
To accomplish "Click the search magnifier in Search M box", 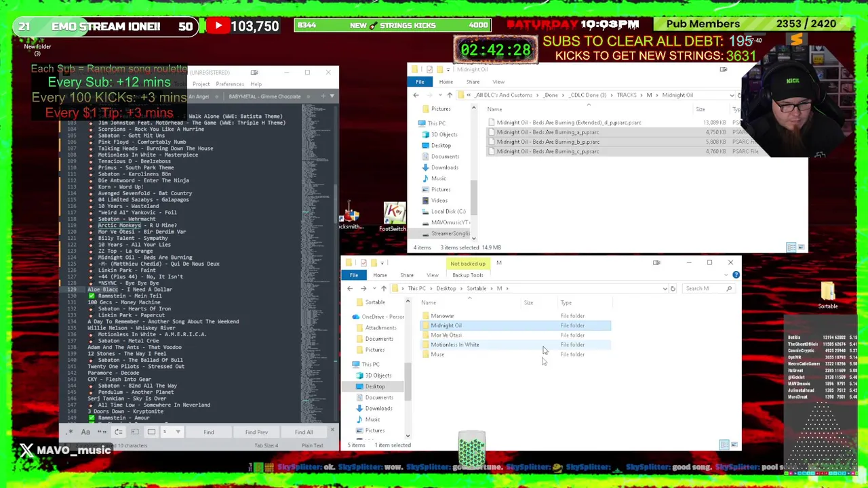I will (729, 288).
